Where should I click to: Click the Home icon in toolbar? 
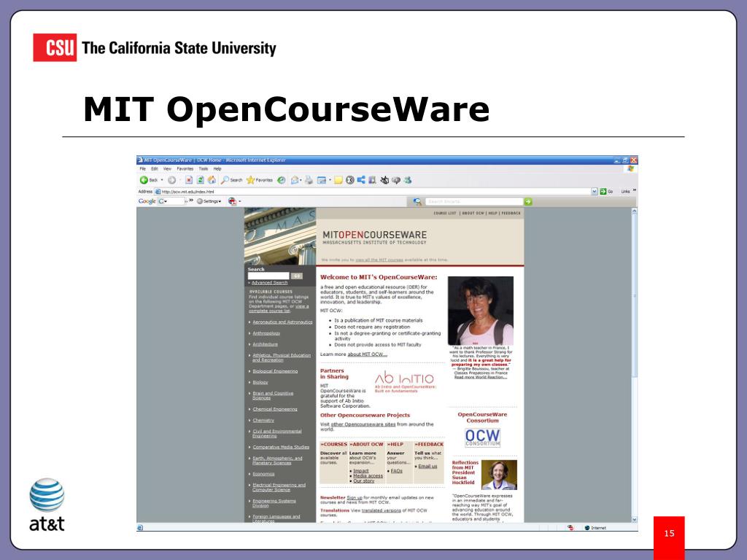point(212,180)
